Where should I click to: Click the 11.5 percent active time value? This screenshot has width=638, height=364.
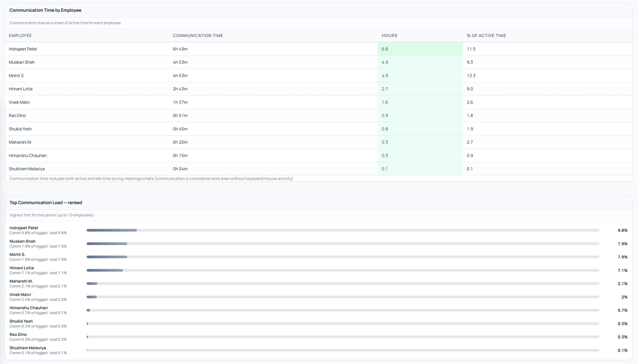pos(471,49)
